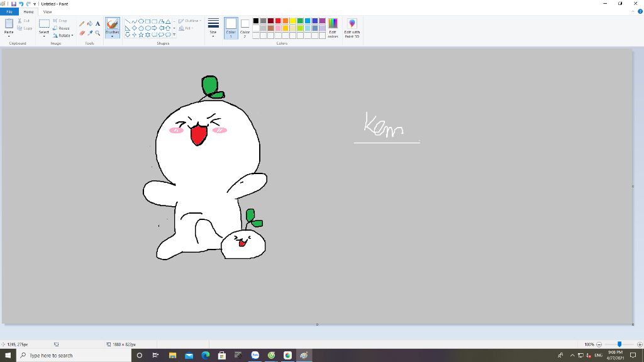Click the drawing's red mouth on canvas
Screen dimensions: 644x362
point(198,136)
